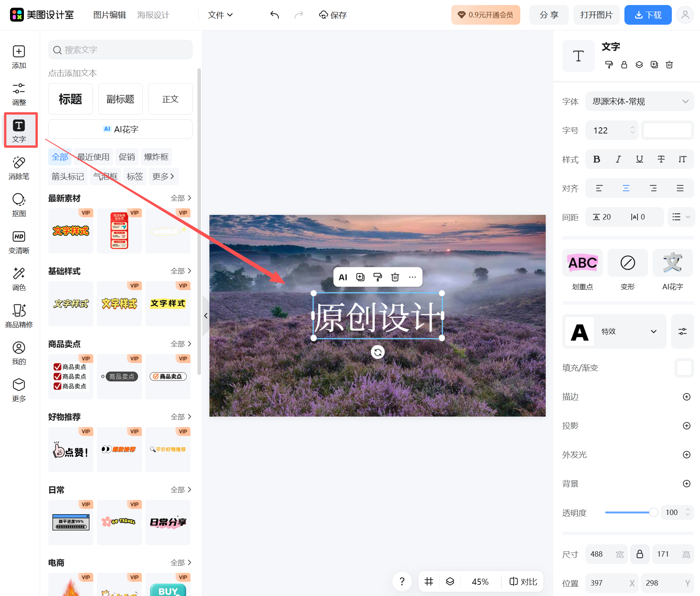
Task: Set text alignment to left
Action: coord(599,188)
